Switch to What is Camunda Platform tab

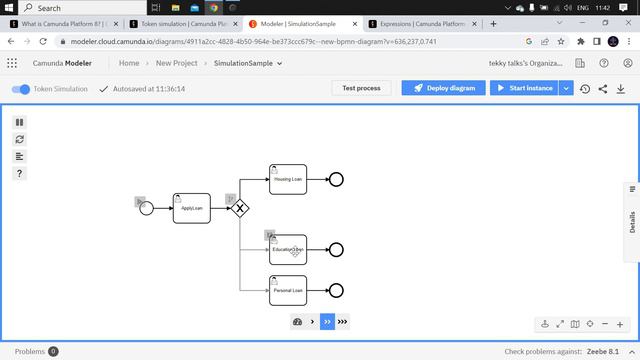pyautogui.click(x=64, y=24)
